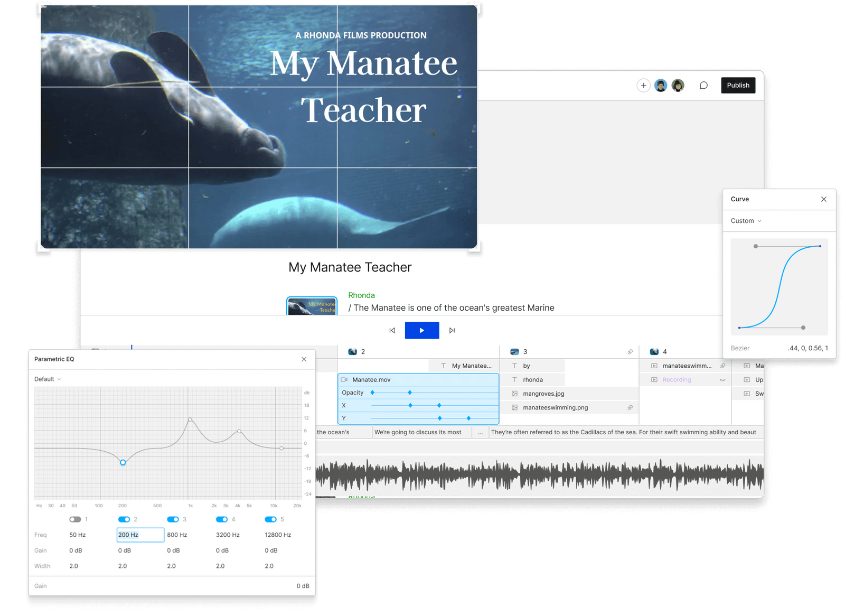This screenshot has width=845, height=616.
Task: Click the add collaborator plus icon
Action: point(643,85)
